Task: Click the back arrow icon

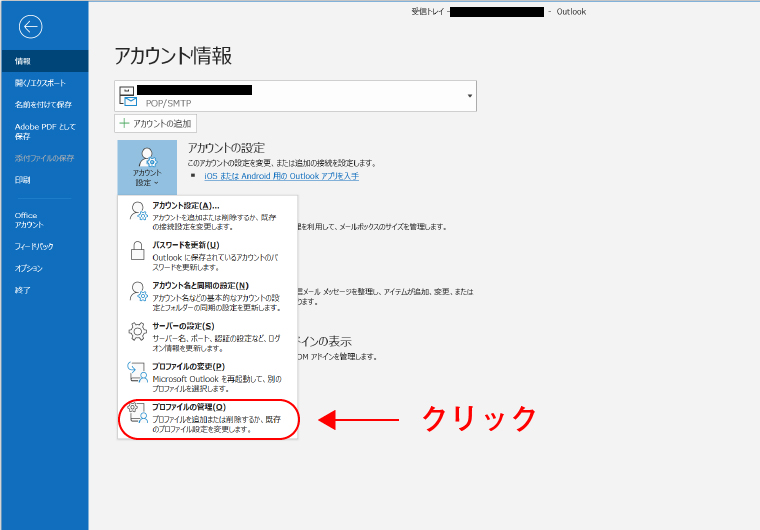Action: 31,27
